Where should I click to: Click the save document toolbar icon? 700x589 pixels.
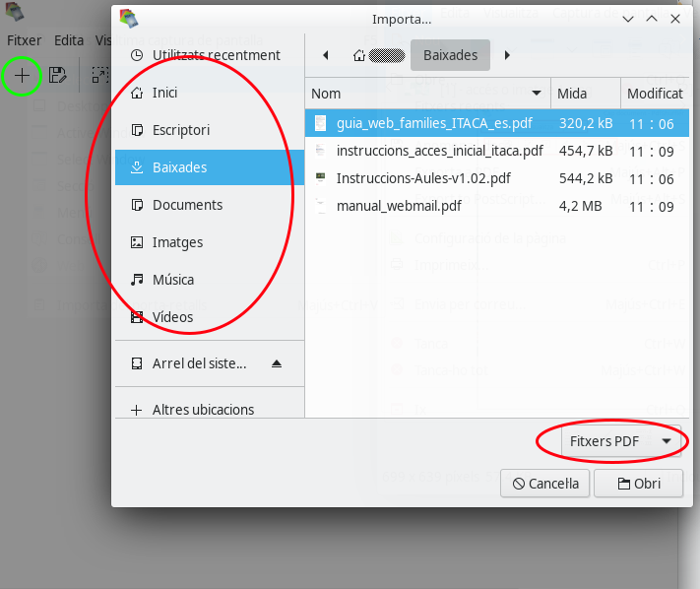(x=58, y=75)
